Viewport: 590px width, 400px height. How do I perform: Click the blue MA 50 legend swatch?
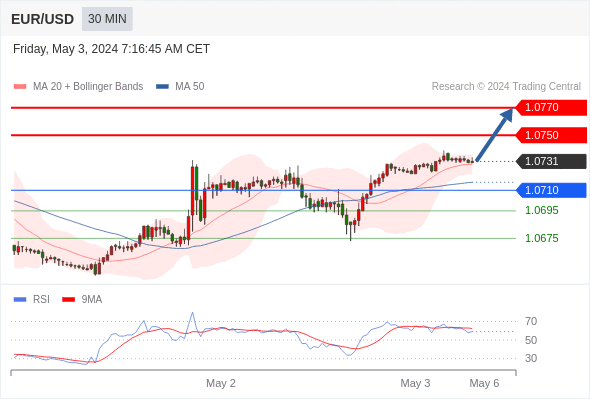[162, 87]
